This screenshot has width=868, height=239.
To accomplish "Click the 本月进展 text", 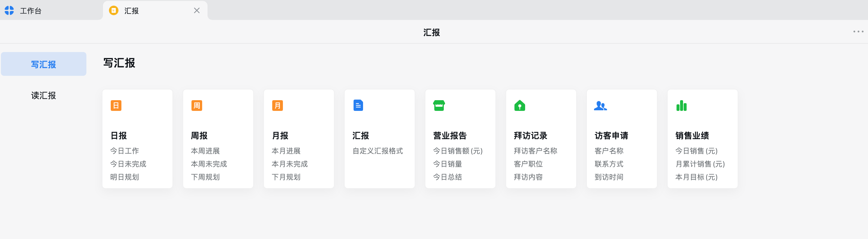I will [x=286, y=150].
